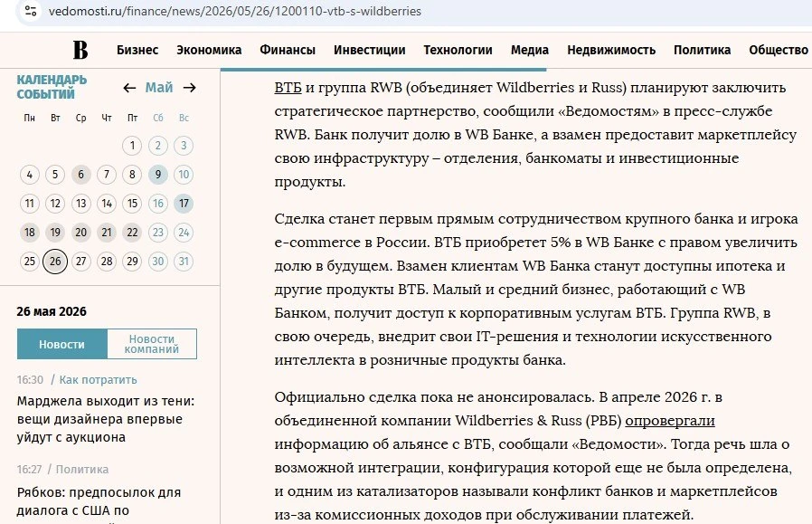
Task: Follow the опровергали link
Action: tap(670, 420)
